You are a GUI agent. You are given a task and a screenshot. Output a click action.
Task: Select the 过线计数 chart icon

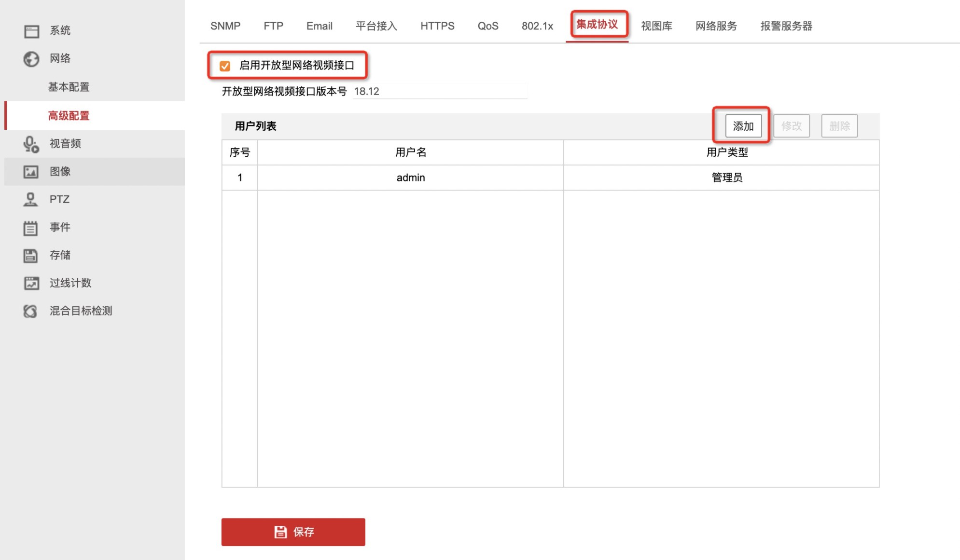31,283
